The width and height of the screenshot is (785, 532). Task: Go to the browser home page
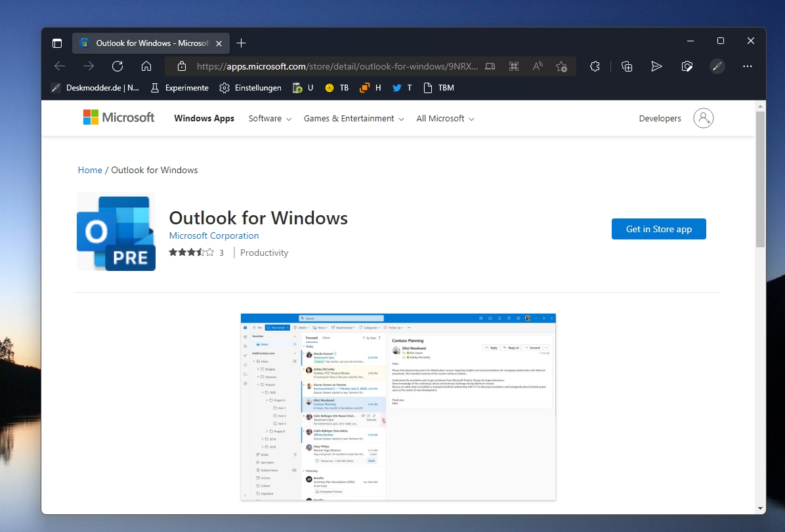tap(146, 66)
